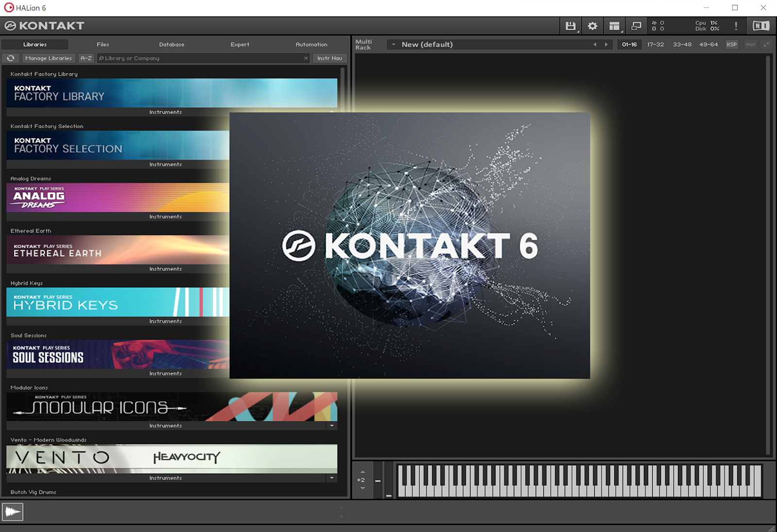Click the Cpu Disk meter readout
The width and height of the screenshot is (777, 532).
[707, 26]
